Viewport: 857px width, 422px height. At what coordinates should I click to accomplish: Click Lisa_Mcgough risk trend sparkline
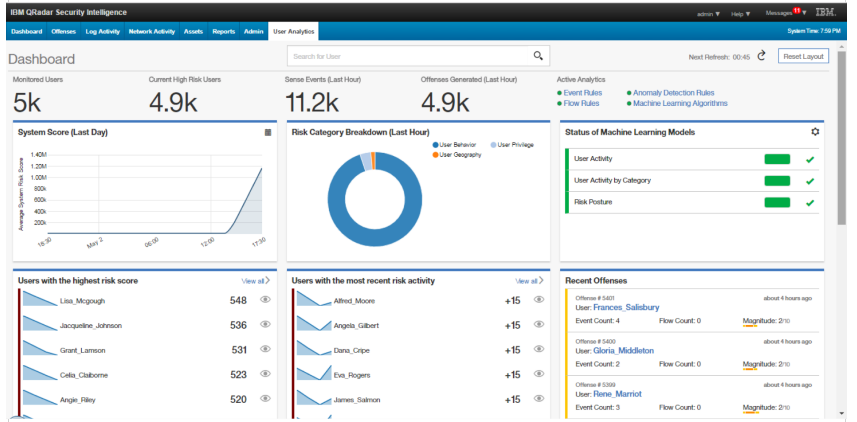point(40,298)
